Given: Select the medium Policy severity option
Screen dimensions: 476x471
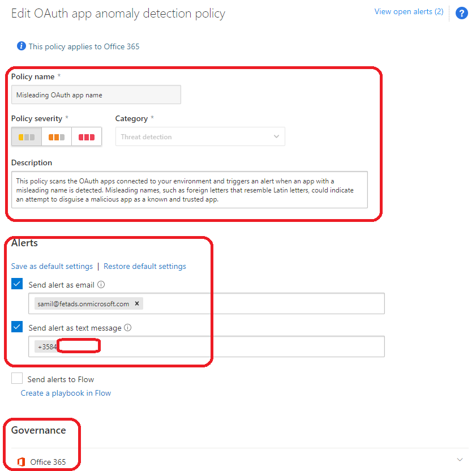Looking at the screenshot, I should (x=56, y=136).
